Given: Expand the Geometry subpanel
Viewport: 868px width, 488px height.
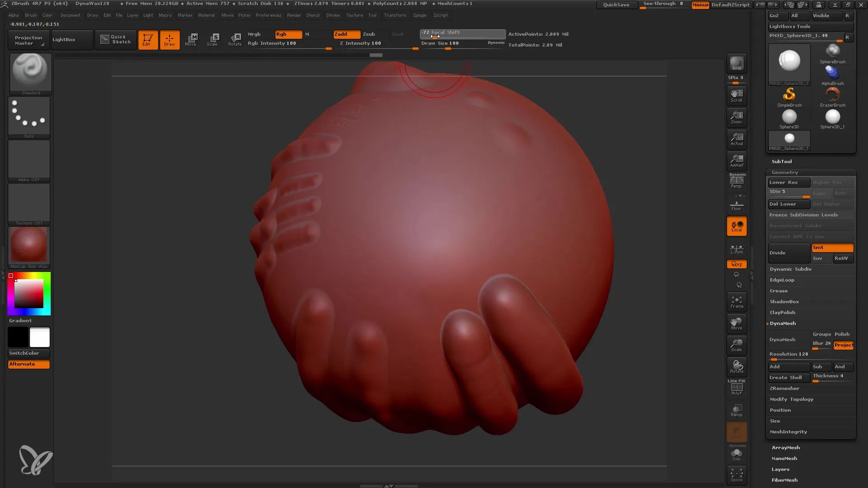Looking at the screenshot, I should 784,172.
